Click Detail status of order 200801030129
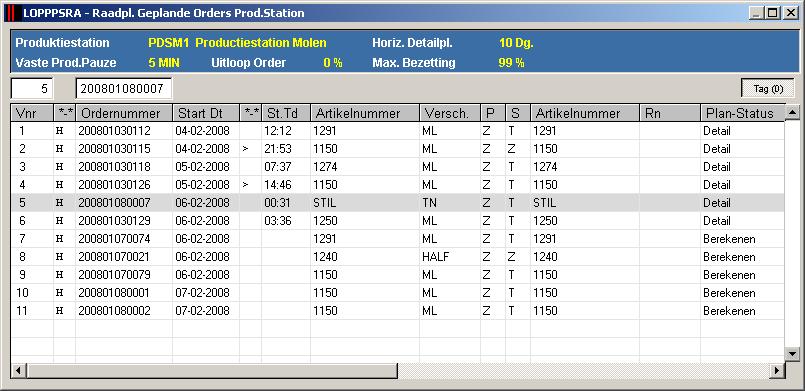The image size is (805, 391). [717, 221]
